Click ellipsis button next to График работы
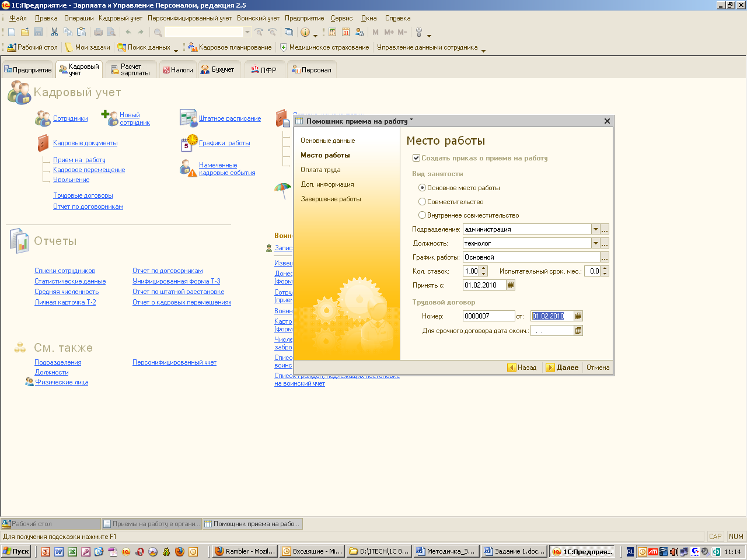This screenshot has width=747, height=560. (605, 257)
